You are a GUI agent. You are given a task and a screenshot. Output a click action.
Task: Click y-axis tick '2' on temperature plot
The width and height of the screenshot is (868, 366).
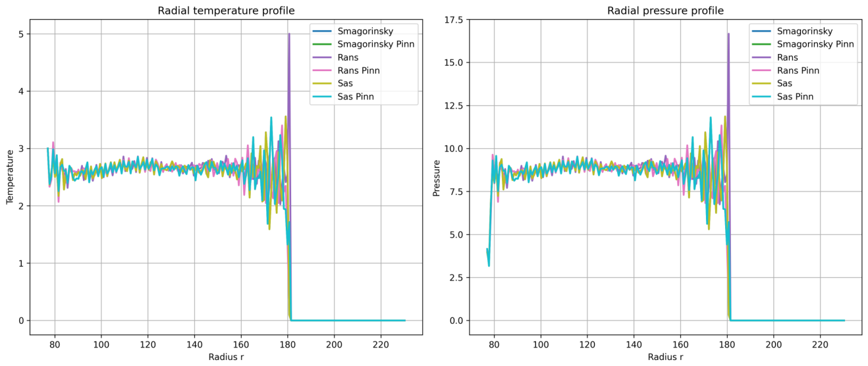click(x=22, y=205)
